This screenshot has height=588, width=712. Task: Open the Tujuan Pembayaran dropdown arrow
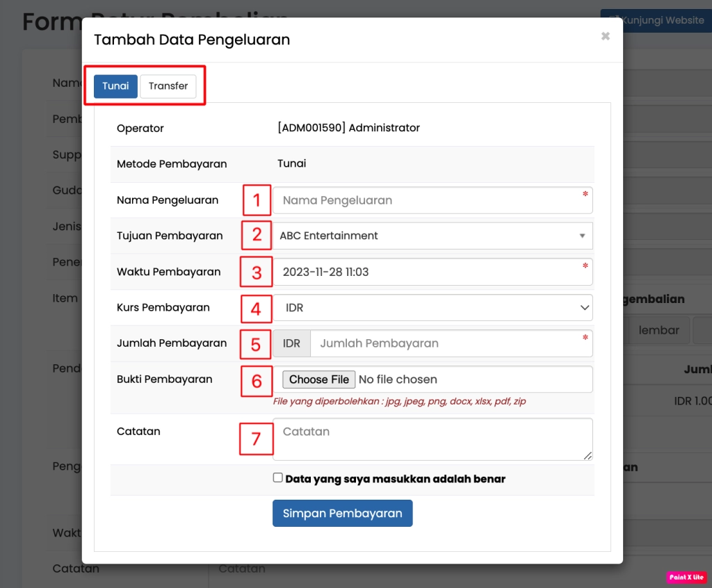click(x=582, y=236)
